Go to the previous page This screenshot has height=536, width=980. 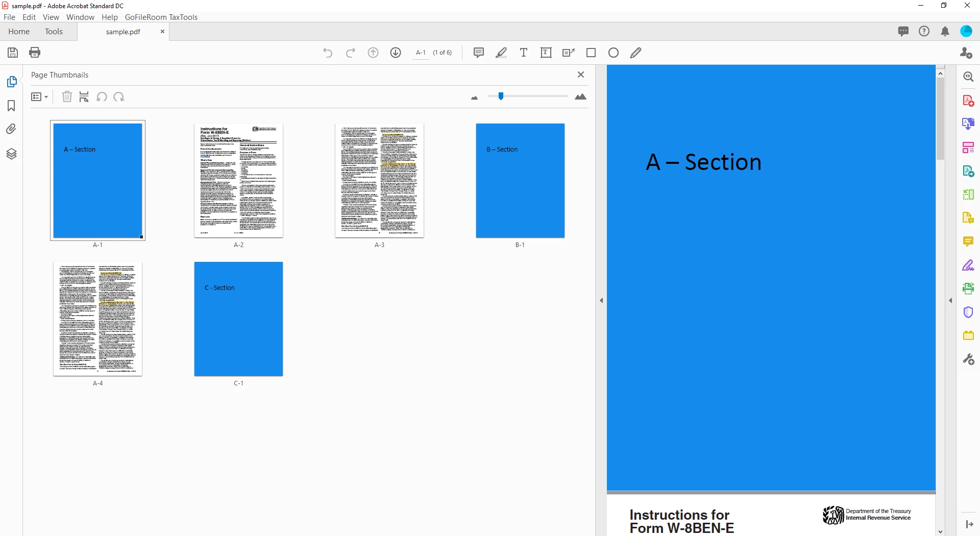pos(373,53)
